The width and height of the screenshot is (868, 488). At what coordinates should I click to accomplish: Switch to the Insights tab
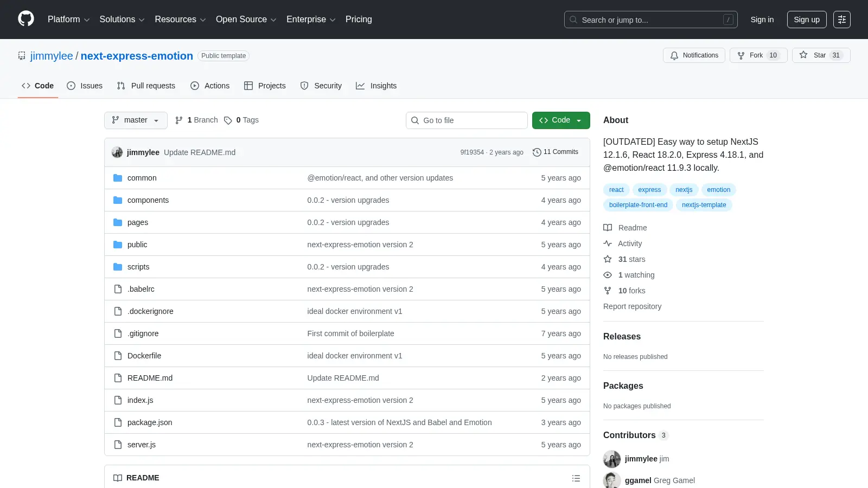click(376, 86)
